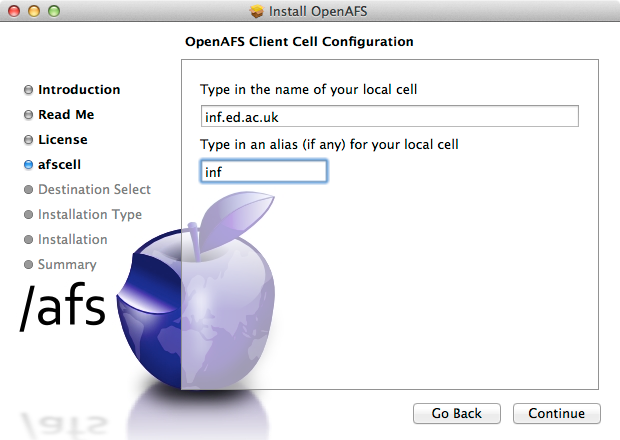This screenshot has width=620, height=440.
Task: Click the Installation Type step
Action: point(90,214)
